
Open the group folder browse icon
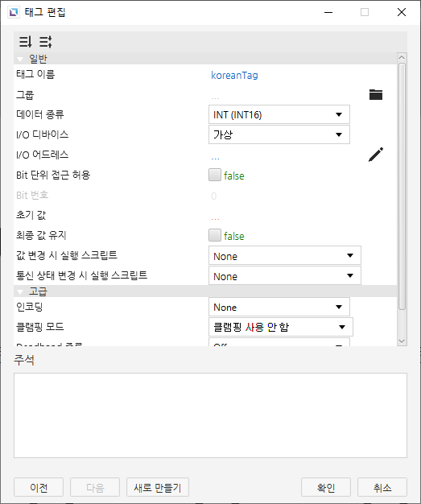(376, 94)
